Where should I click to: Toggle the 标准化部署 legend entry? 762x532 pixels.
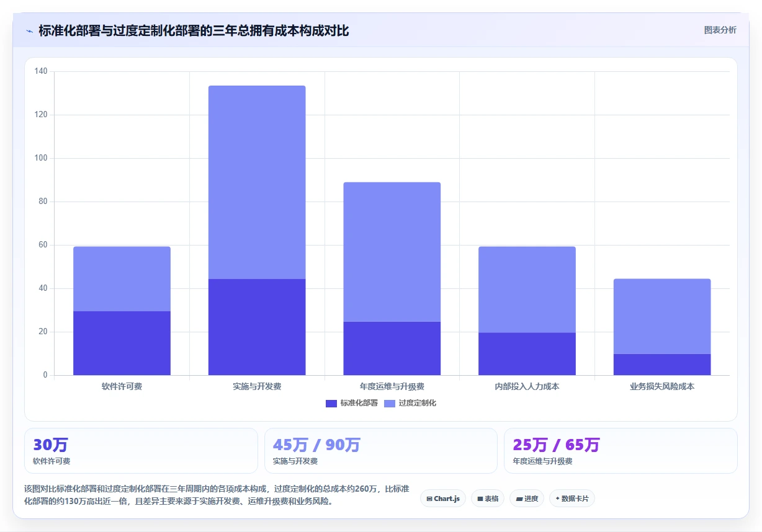click(351, 403)
